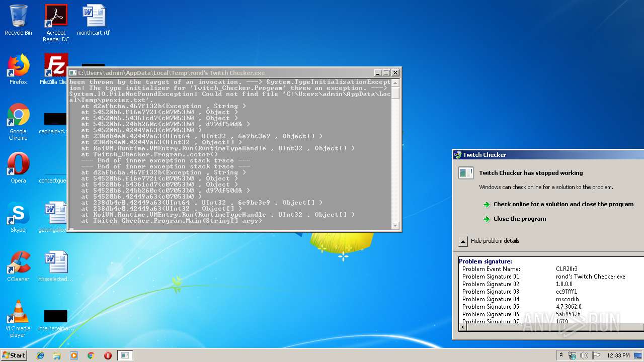Viewport: 644px width, 362px height.
Task: Select the gettingallow document icon
Action: pos(56,217)
